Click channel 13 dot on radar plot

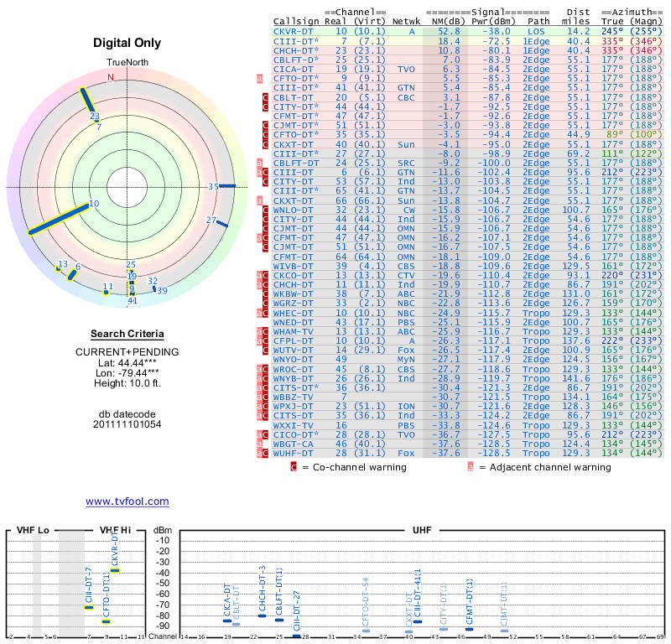coord(58,268)
